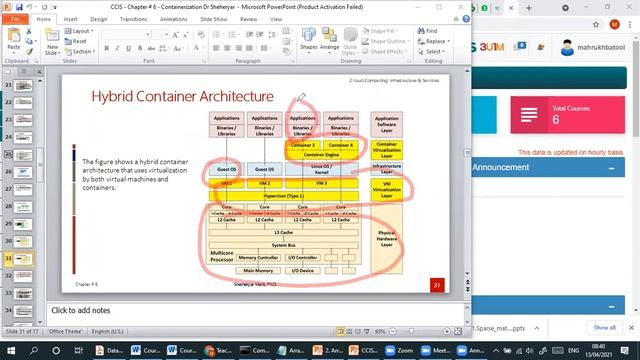The image size is (640, 360).
Task: Open the File tab
Action: click(16, 19)
